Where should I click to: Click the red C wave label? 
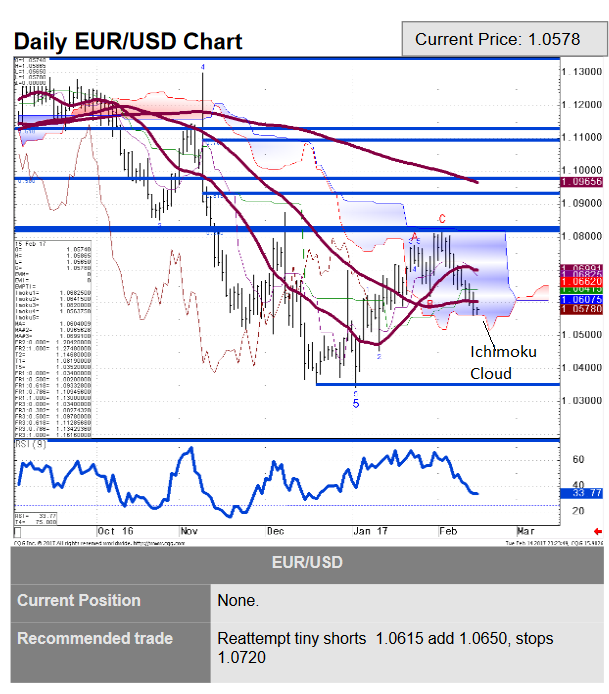(x=441, y=218)
